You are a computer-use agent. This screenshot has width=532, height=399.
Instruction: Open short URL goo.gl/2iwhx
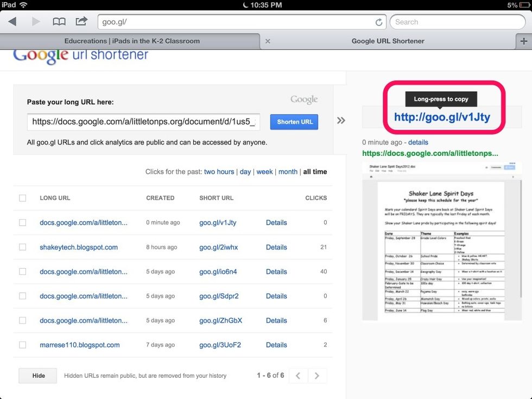(x=218, y=248)
